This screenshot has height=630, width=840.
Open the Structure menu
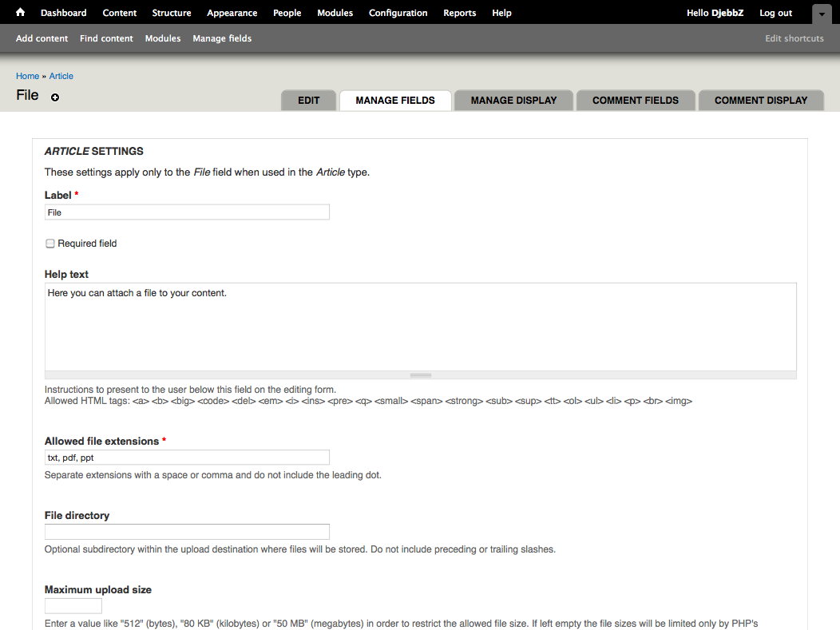click(172, 13)
